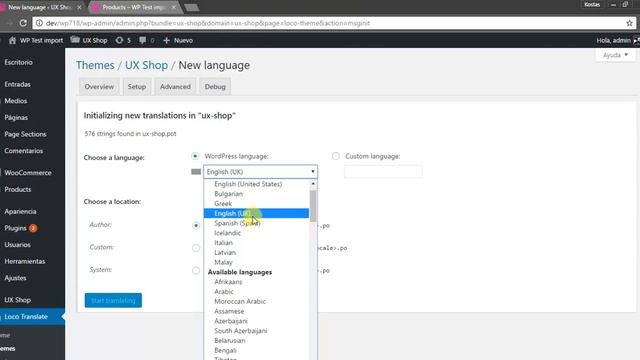Open Loco Translate sidebar item
This screenshot has height=360, width=640.
click(32, 317)
